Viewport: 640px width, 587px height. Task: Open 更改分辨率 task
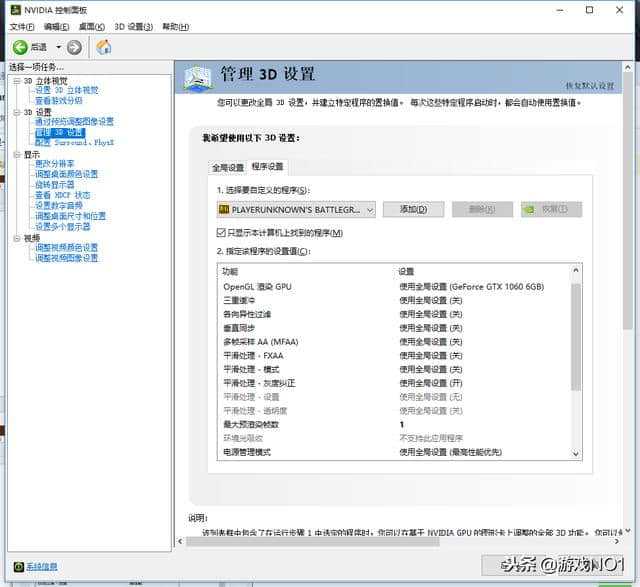pyautogui.click(x=55, y=164)
